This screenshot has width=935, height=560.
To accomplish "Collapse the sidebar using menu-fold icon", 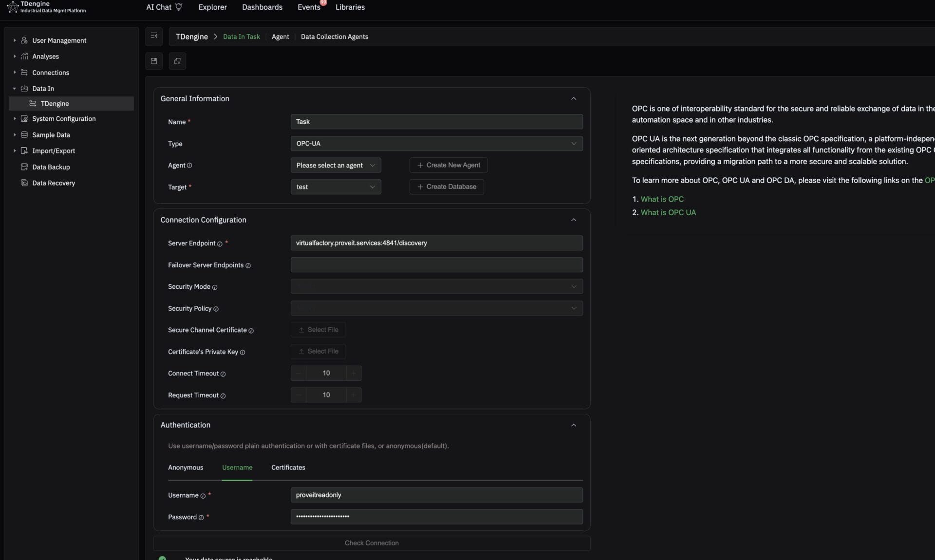I will click(154, 36).
